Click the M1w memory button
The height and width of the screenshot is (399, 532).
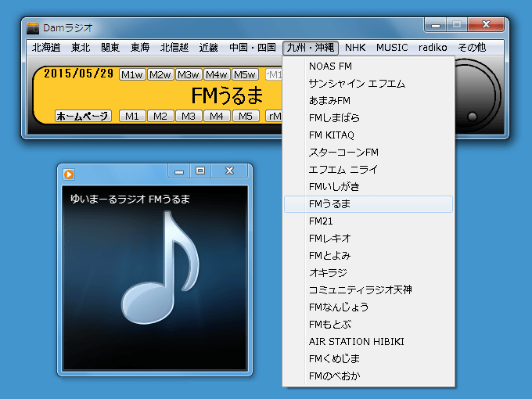pyautogui.click(x=132, y=74)
